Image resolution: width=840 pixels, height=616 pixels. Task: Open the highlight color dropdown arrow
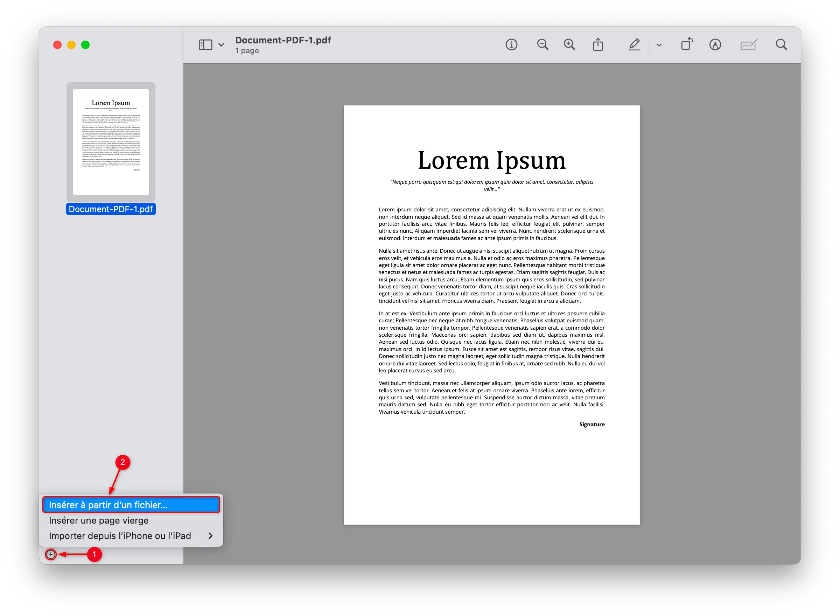coord(659,45)
